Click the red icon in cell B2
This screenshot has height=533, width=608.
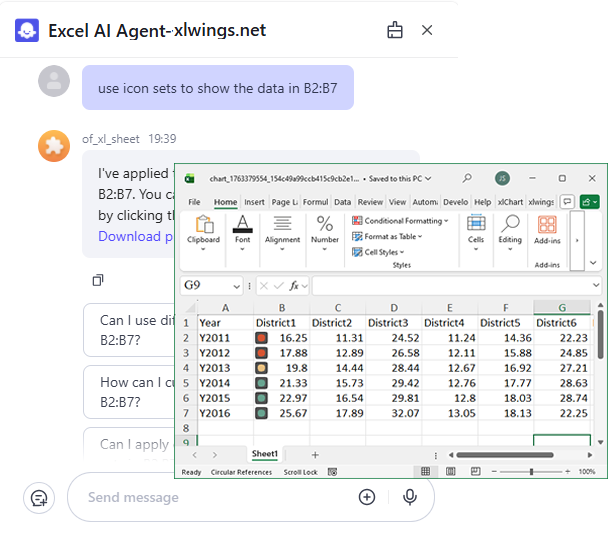tap(261, 338)
